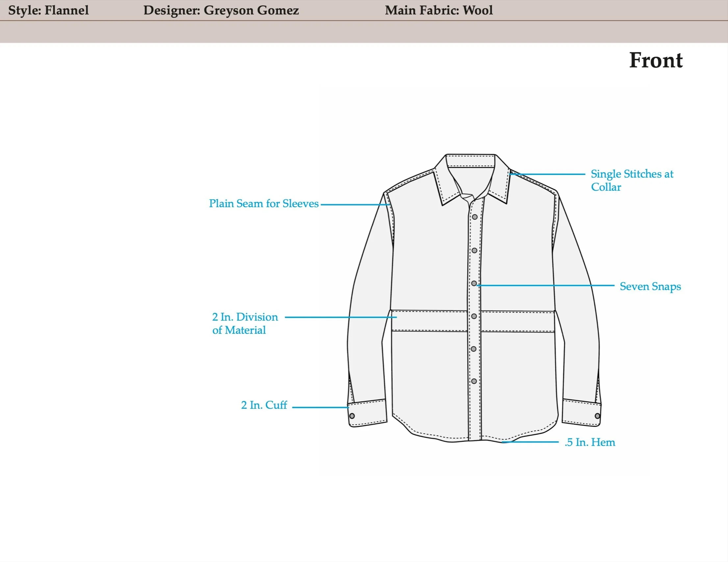
Task: Select the 'Seven Snaps' label
Action: tap(650, 286)
